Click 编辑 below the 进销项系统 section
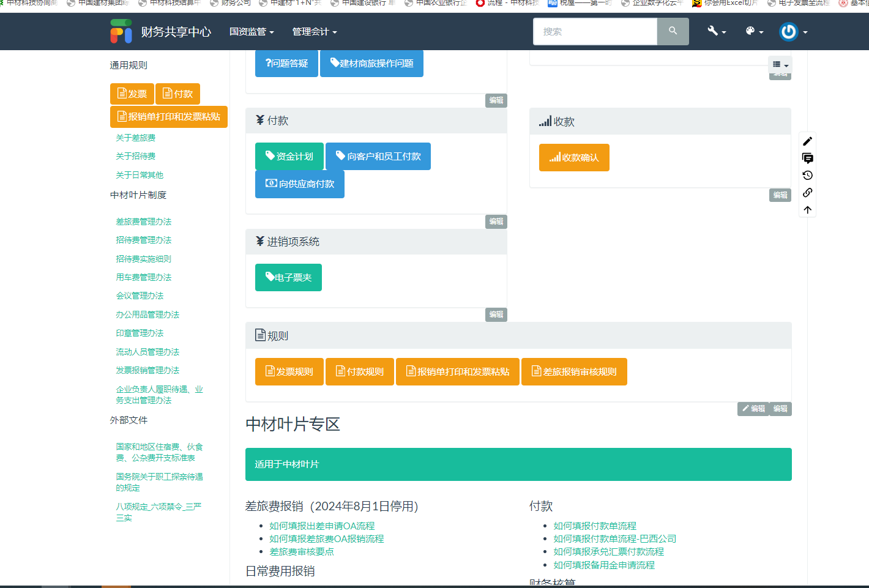The height and width of the screenshot is (588, 869). [x=496, y=314]
